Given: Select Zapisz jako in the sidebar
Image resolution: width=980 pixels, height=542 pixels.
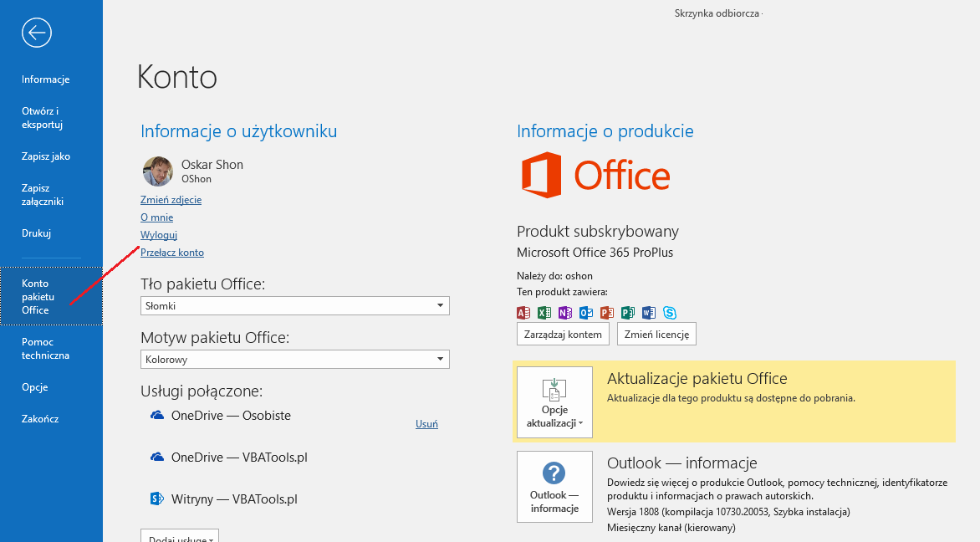Looking at the screenshot, I should click(46, 156).
